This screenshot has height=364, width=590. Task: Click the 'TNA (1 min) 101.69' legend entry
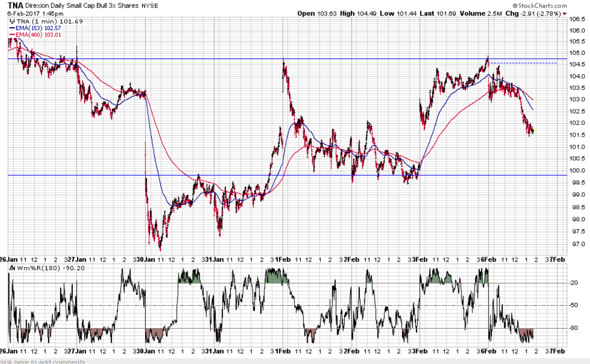pyautogui.click(x=50, y=22)
